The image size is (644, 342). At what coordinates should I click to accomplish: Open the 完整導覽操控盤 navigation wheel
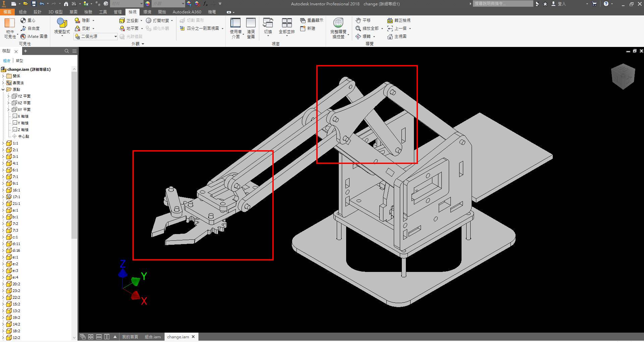[x=338, y=28]
